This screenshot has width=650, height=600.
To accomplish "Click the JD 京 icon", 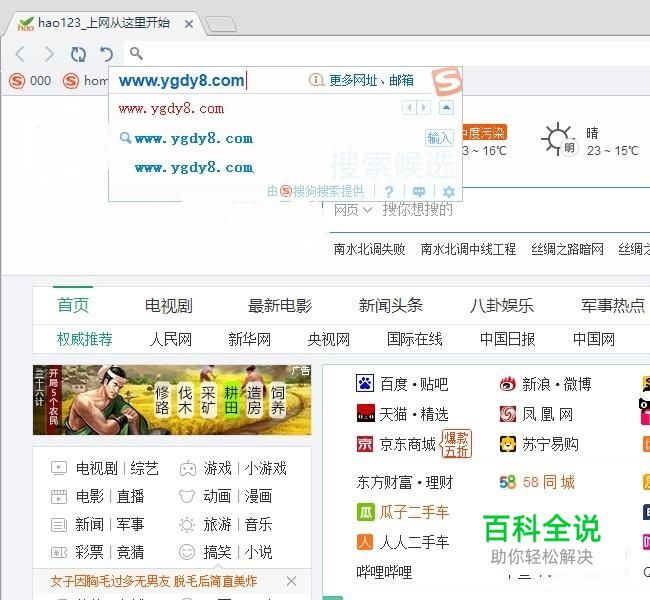I will [365, 444].
